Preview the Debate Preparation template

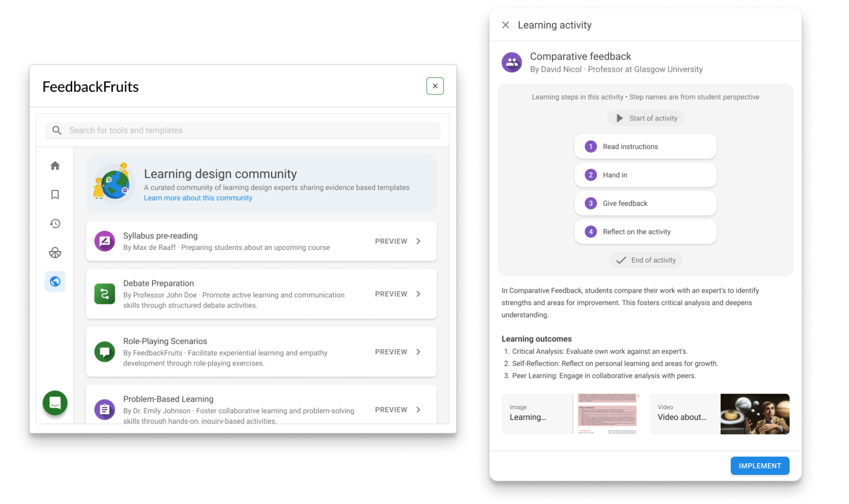pos(391,294)
